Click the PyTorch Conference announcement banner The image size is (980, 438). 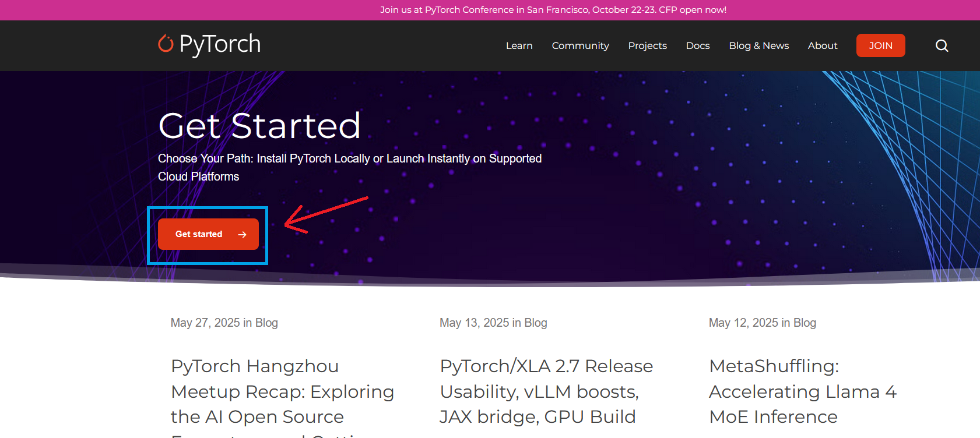(x=553, y=10)
